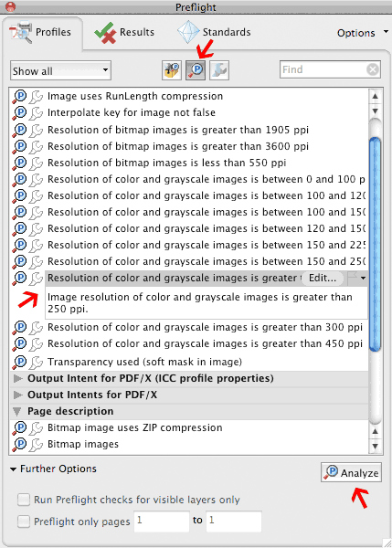Click wrench icon for greater than 300 ppi
Viewport: 392px width, 548px height.
click(x=36, y=328)
